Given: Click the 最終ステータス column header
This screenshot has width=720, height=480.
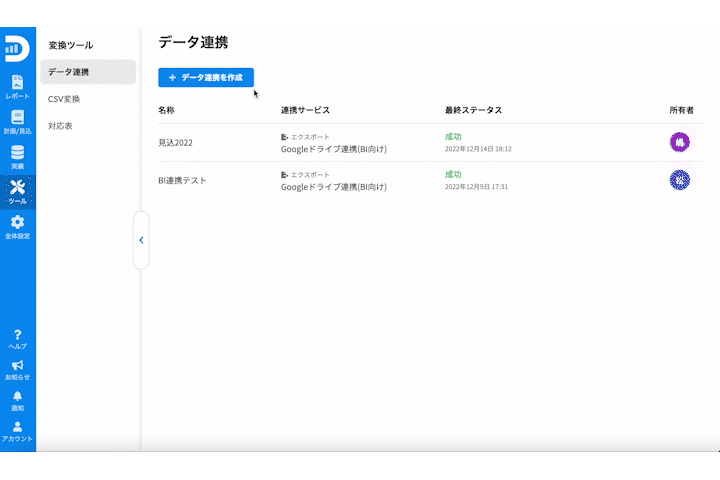Looking at the screenshot, I should 473,110.
